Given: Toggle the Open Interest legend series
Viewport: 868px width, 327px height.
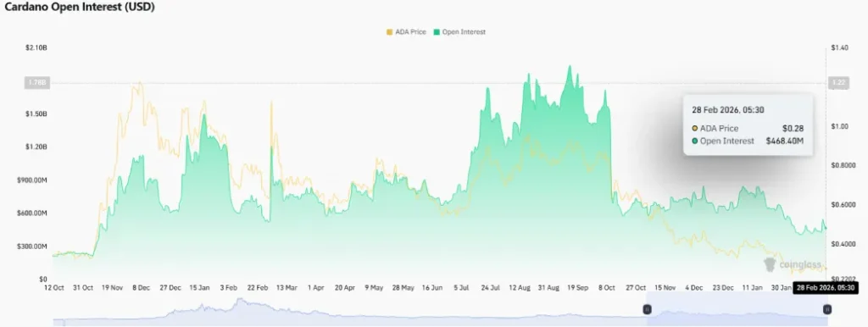Looking at the screenshot, I should tap(459, 32).
